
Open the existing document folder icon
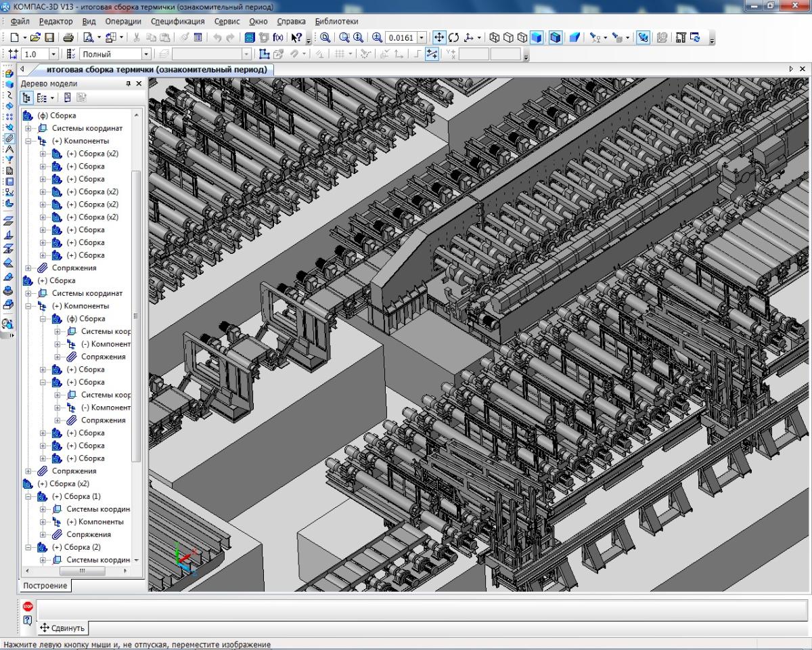coord(36,38)
